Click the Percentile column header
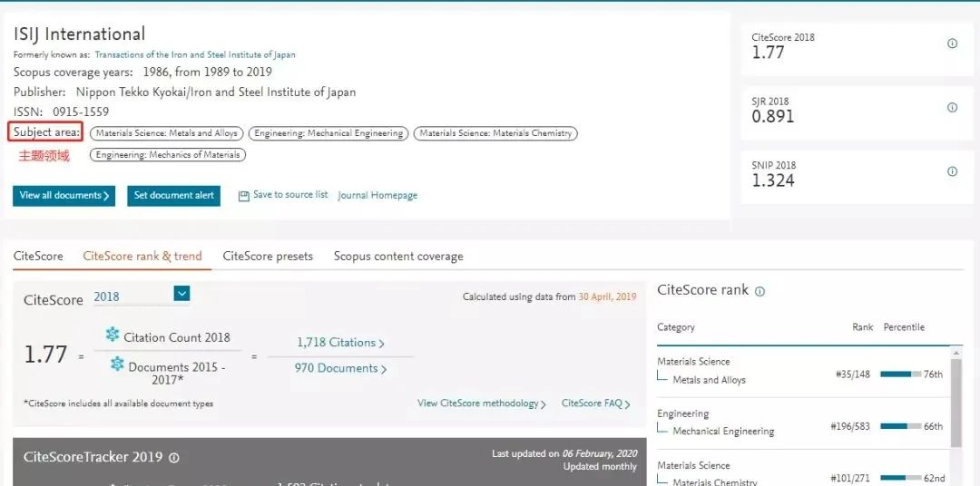Screen dimensions: 980x486 pyautogui.click(x=904, y=327)
